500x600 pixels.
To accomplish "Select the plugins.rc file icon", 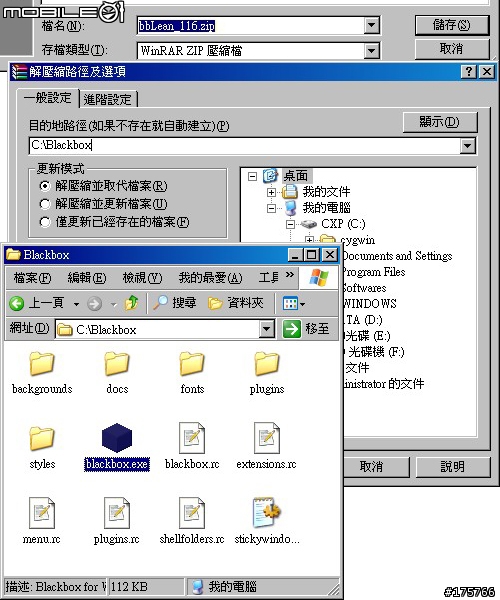I will coord(117,513).
